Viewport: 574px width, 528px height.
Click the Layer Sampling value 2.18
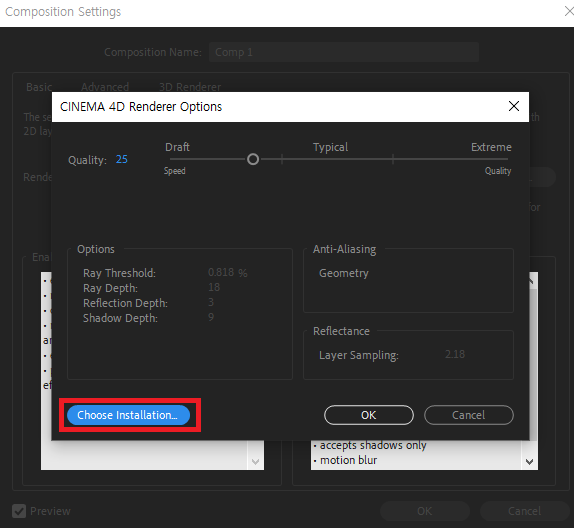[455, 354]
